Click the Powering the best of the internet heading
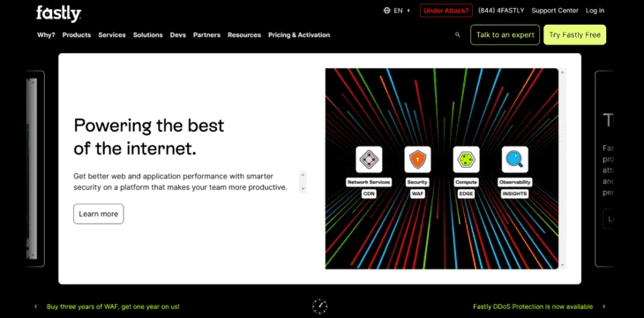This screenshot has height=318, width=644. [x=149, y=137]
